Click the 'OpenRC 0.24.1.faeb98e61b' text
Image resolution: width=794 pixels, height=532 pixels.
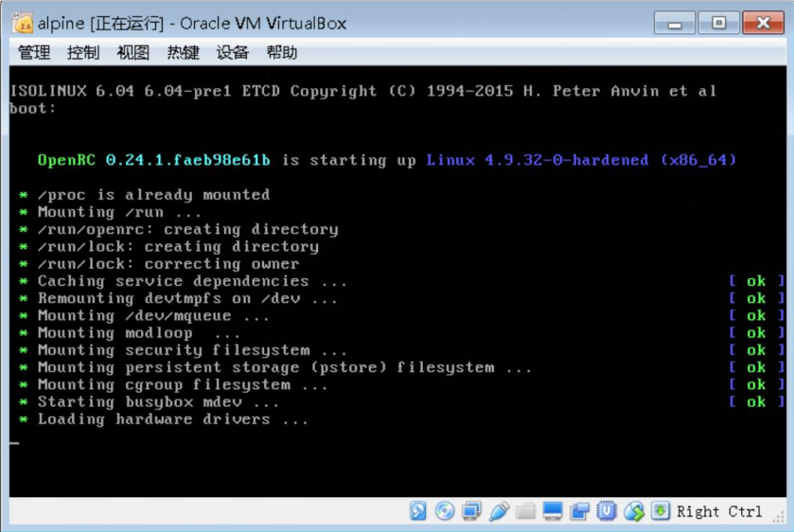pos(154,160)
